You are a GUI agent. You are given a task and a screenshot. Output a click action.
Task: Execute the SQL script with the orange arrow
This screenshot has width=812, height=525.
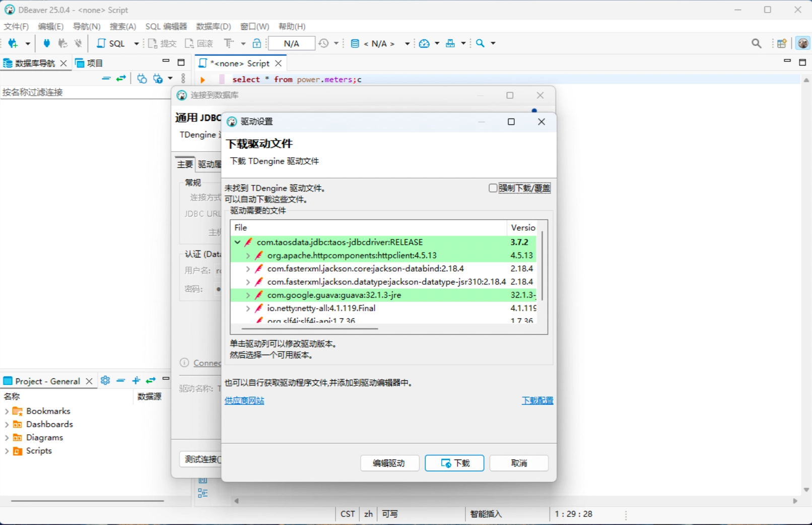coord(202,80)
